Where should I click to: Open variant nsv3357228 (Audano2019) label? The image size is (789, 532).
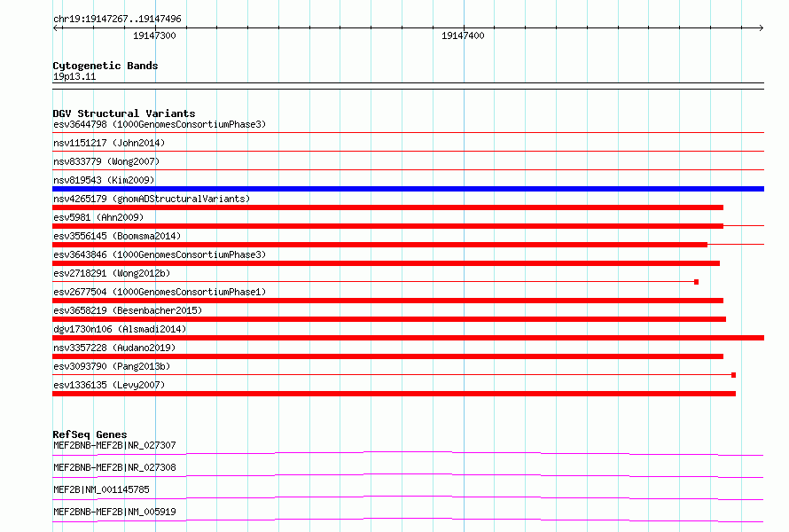coord(114,348)
